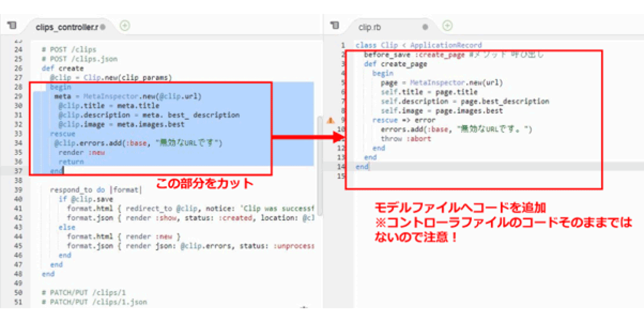This screenshot has width=644, height=322.
Task: Open the right pane's tab menu icon
Action: click(335, 26)
